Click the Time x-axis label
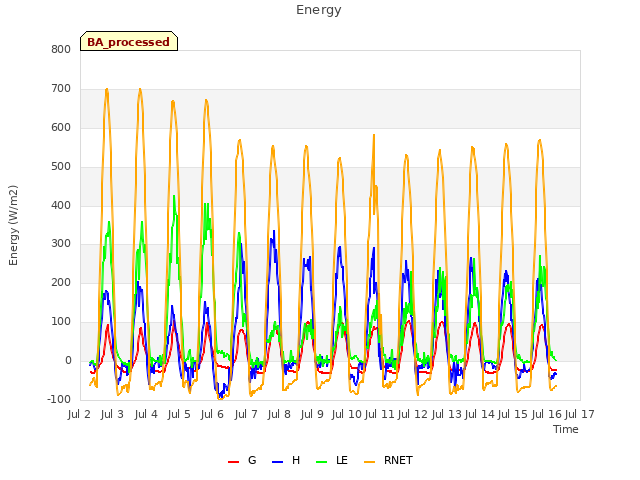The image size is (640, 480). [x=565, y=429]
